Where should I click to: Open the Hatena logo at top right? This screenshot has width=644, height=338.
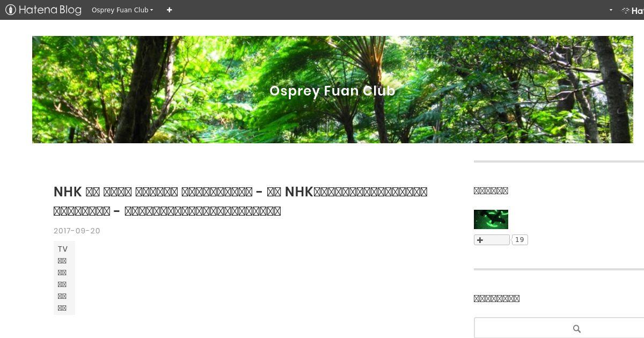pos(633,10)
